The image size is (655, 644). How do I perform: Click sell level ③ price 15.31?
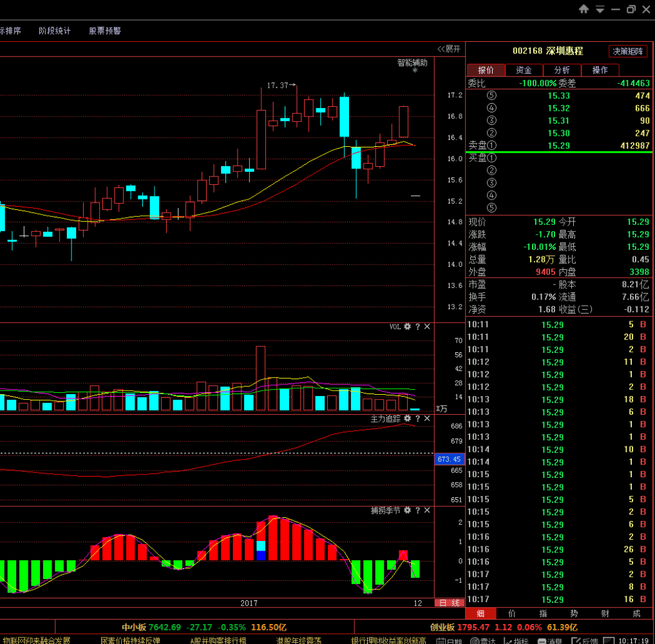coord(558,120)
